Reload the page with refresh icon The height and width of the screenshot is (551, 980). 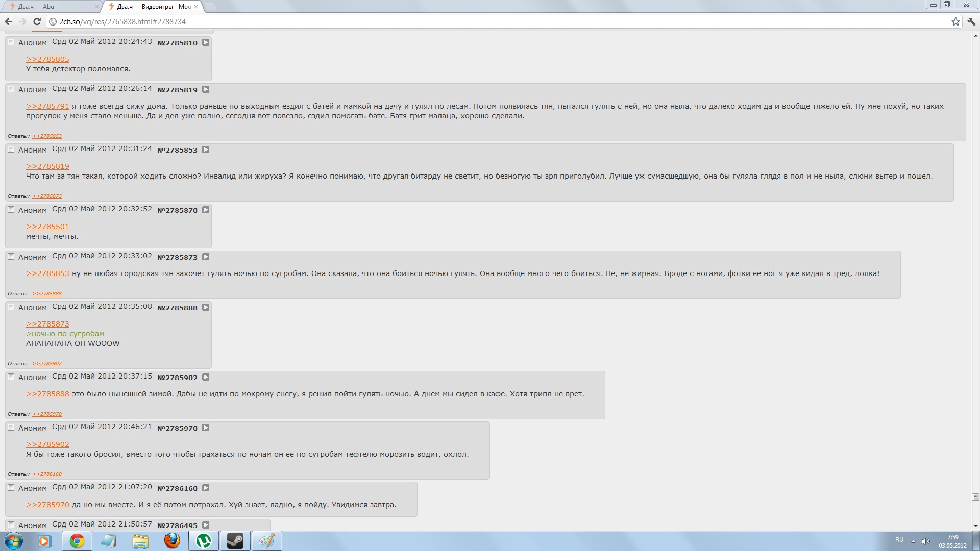37,21
